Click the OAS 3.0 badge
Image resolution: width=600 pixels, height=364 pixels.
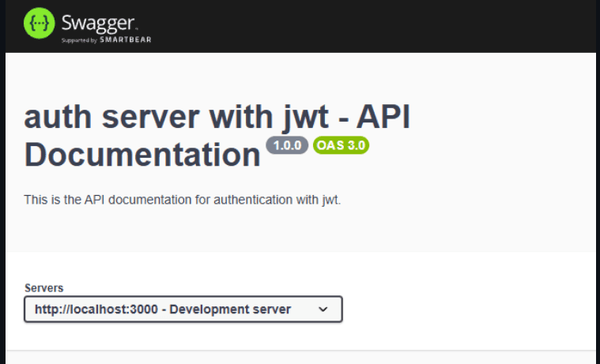coord(341,145)
